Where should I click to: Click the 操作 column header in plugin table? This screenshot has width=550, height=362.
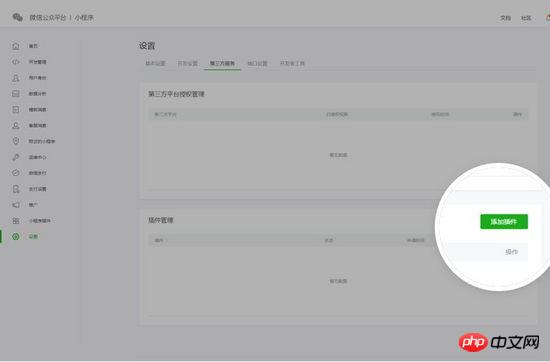click(x=511, y=252)
